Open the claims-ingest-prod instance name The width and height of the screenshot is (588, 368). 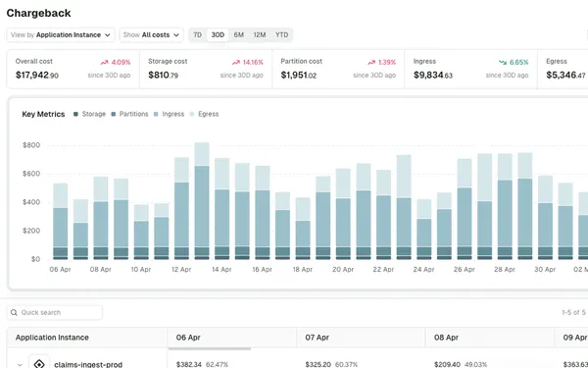tap(88, 365)
